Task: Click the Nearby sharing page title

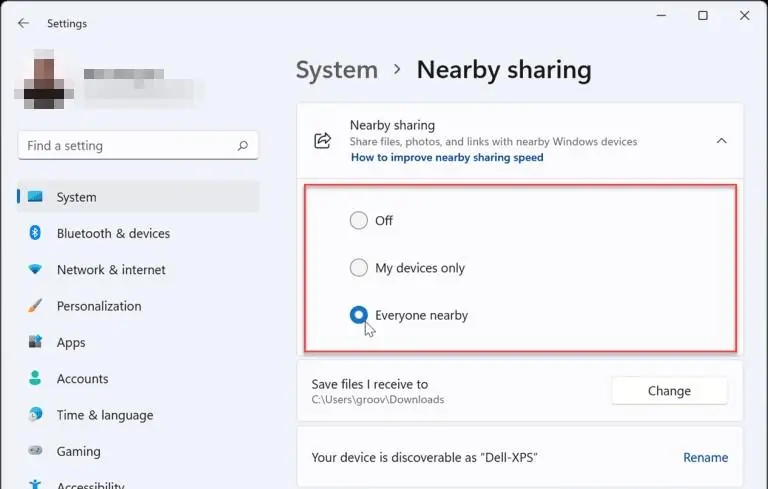Action: point(504,70)
